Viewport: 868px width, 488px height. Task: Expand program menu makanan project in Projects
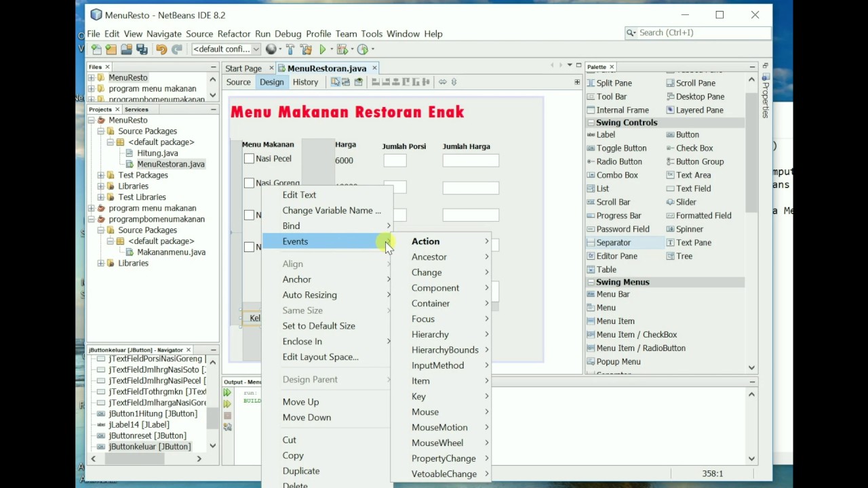point(92,208)
